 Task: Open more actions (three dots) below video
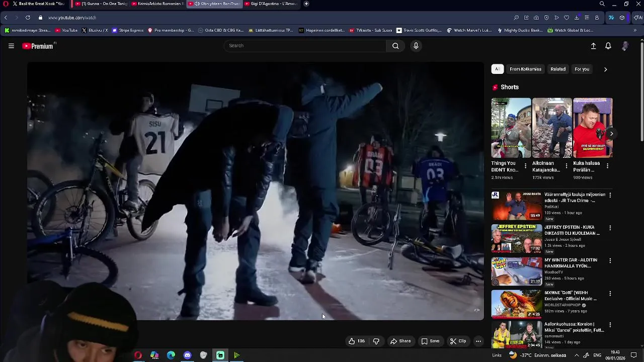click(x=478, y=341)
